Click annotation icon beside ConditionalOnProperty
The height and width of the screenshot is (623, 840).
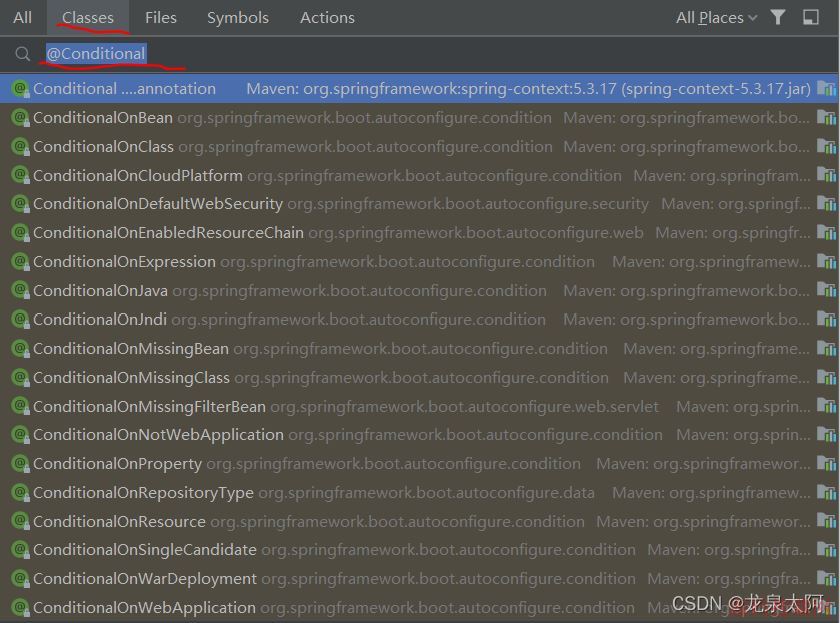click(x=18, y=465)
